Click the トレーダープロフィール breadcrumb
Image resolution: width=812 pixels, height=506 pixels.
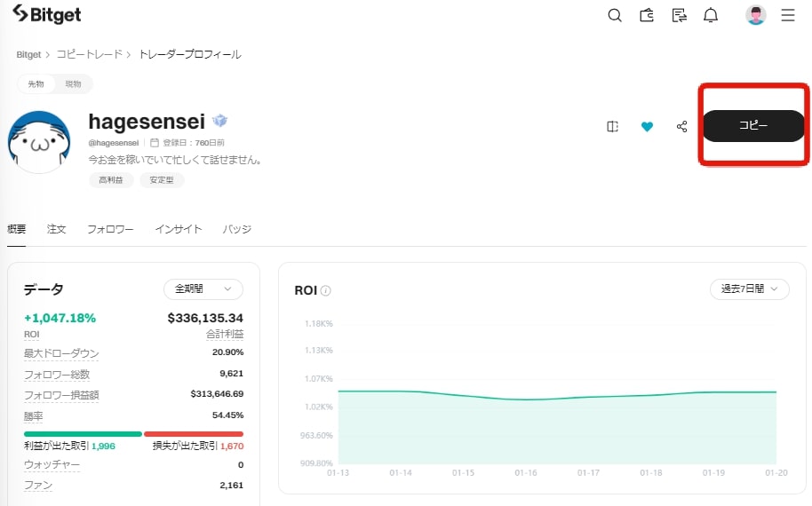coord(190,54)
